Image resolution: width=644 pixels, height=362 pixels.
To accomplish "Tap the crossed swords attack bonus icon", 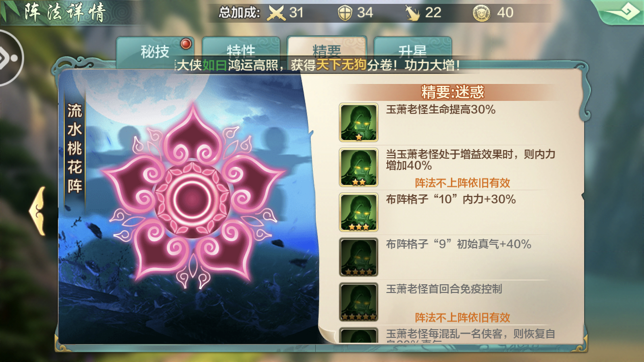I will pos(277,13).
